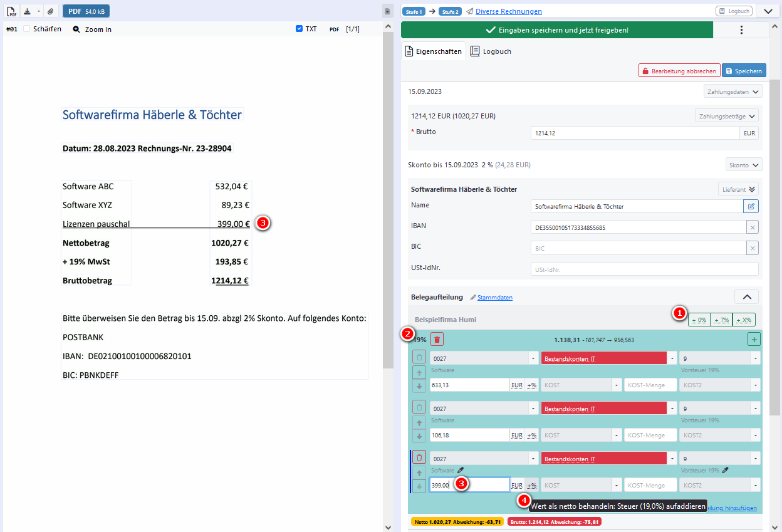Expand the Skonto dropdown
The image size is (782, 532).
[744, 165]
